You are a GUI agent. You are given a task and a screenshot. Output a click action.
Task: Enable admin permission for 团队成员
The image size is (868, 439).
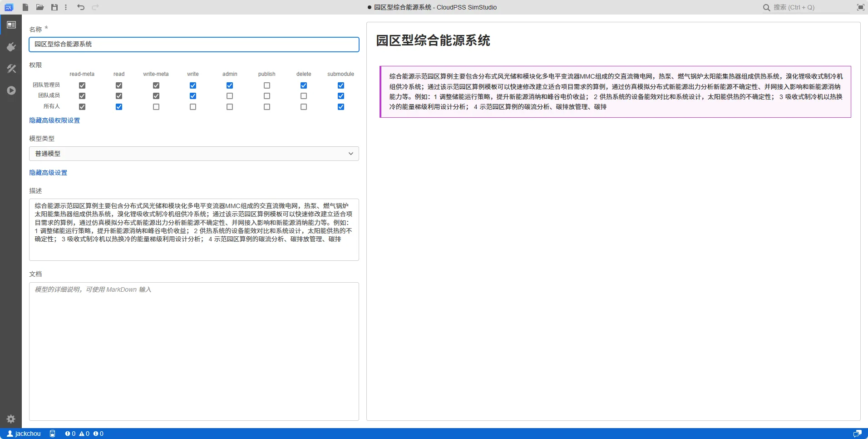pos(230,96)
